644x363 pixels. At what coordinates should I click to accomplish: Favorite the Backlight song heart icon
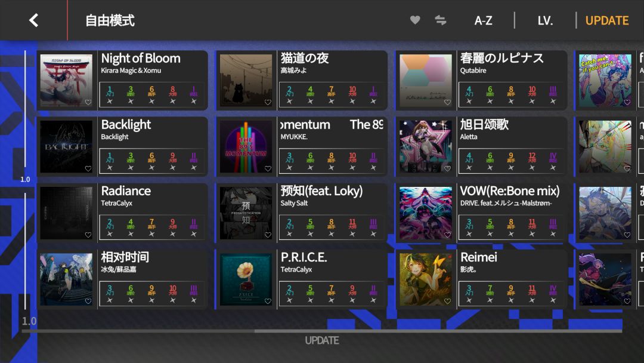click(x=88, y=168)
